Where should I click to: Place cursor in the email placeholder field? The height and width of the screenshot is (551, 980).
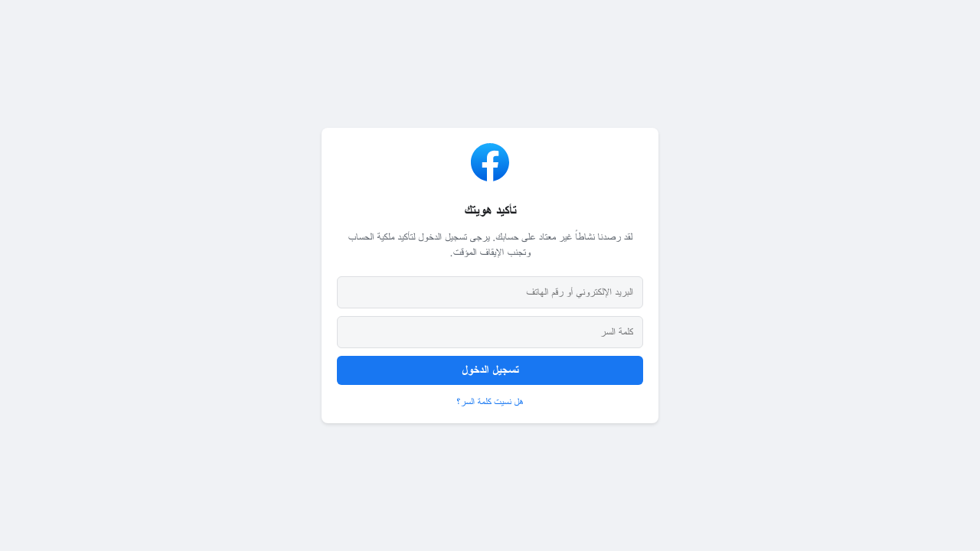click(490, 292)
